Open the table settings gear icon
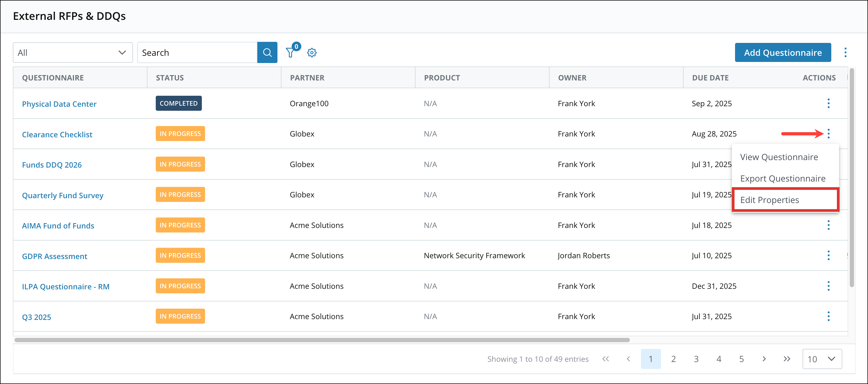868x384 pixels. (x=312, y=52)
